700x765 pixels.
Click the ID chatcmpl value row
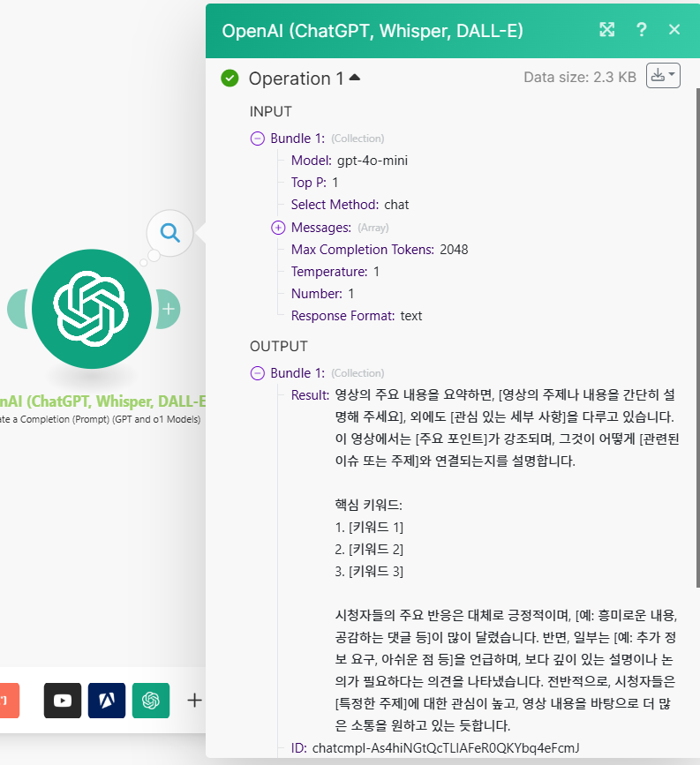point(435,748)
